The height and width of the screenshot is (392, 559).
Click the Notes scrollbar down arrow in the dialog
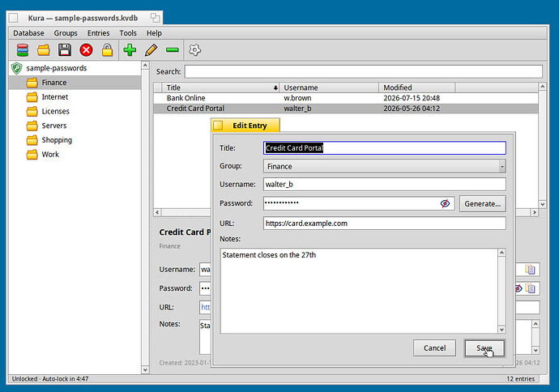(x=501, y=330)
